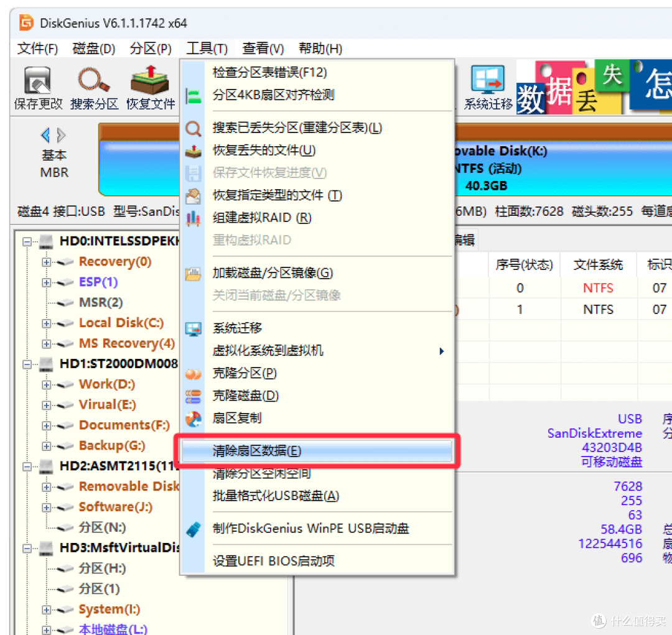Choose 设置UEFI BIOS启动项 entry
Viewport: 672px width, 635px height.
tap(317, 561)
